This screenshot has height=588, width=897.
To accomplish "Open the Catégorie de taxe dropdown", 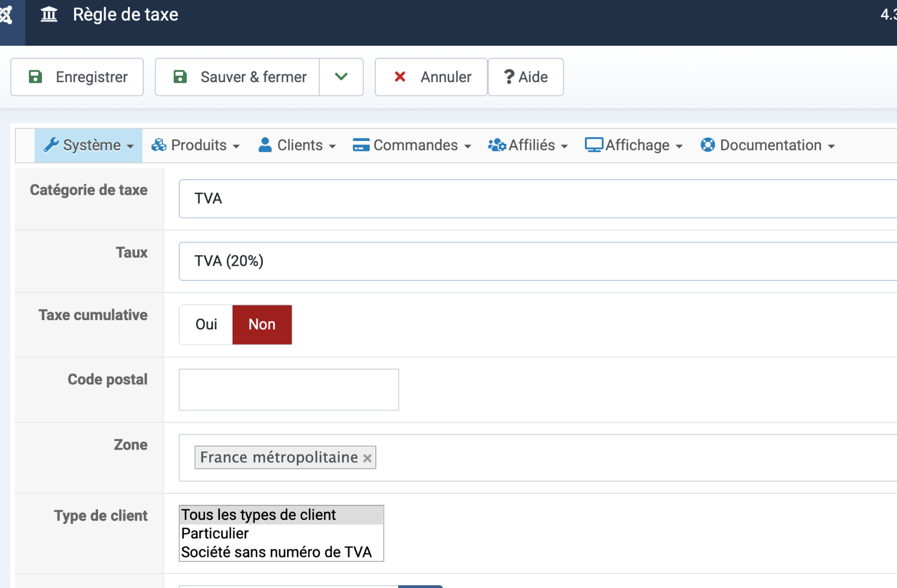I will click(x=536, y=199).
